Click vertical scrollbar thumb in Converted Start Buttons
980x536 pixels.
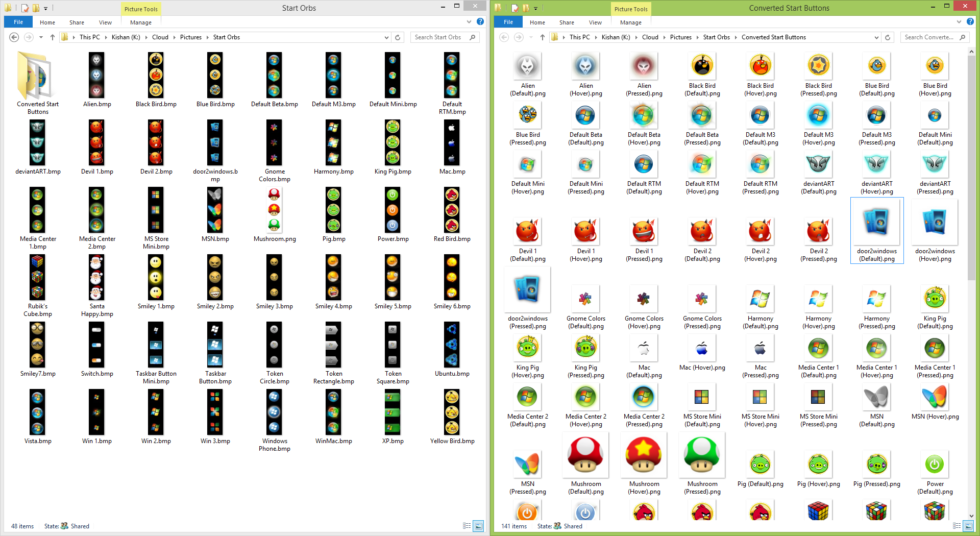971,168
